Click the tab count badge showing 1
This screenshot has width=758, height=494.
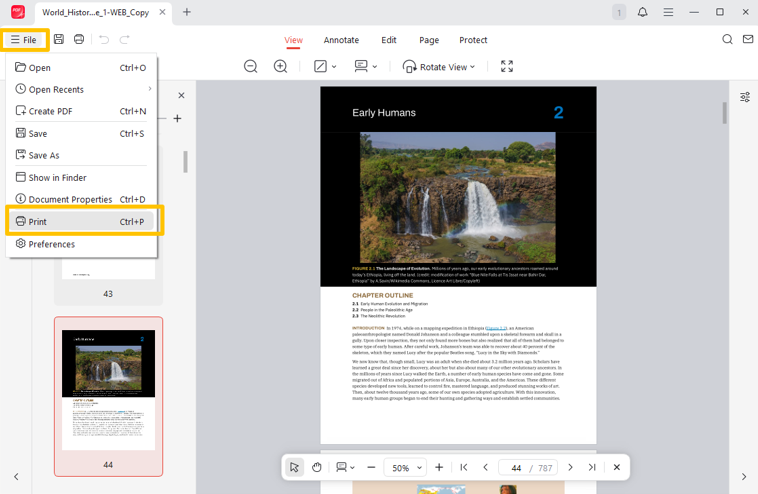click(x=619, y=13)
